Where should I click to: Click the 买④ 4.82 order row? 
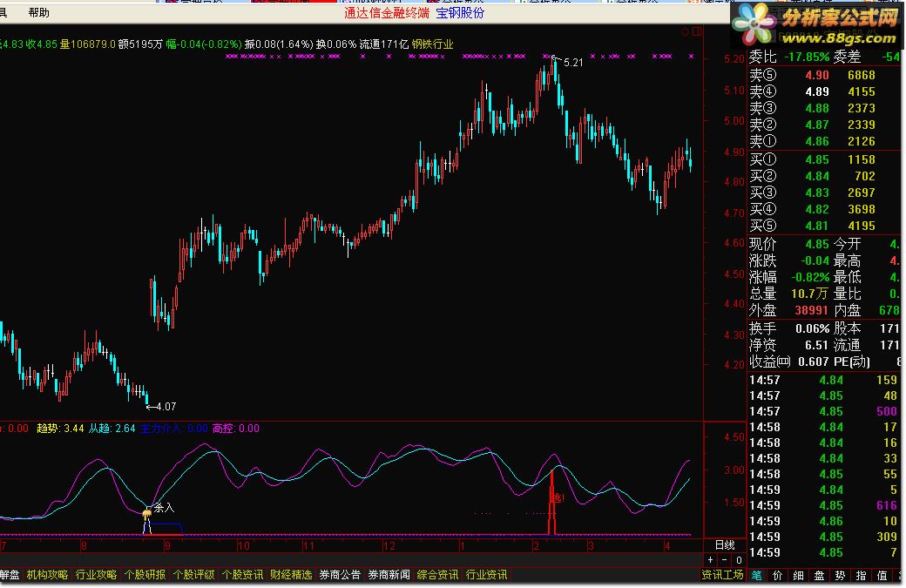(824, 209)
